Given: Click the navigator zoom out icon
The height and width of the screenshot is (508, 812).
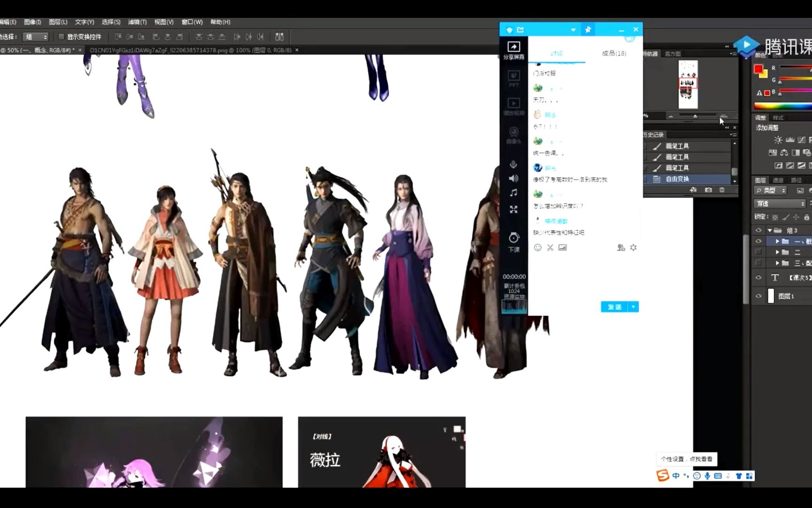Looking at the screenshot, I should click(x=671, y=116).
